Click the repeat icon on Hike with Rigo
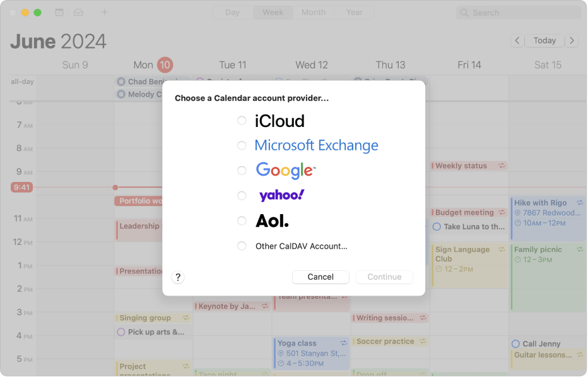 pos(579,203)
